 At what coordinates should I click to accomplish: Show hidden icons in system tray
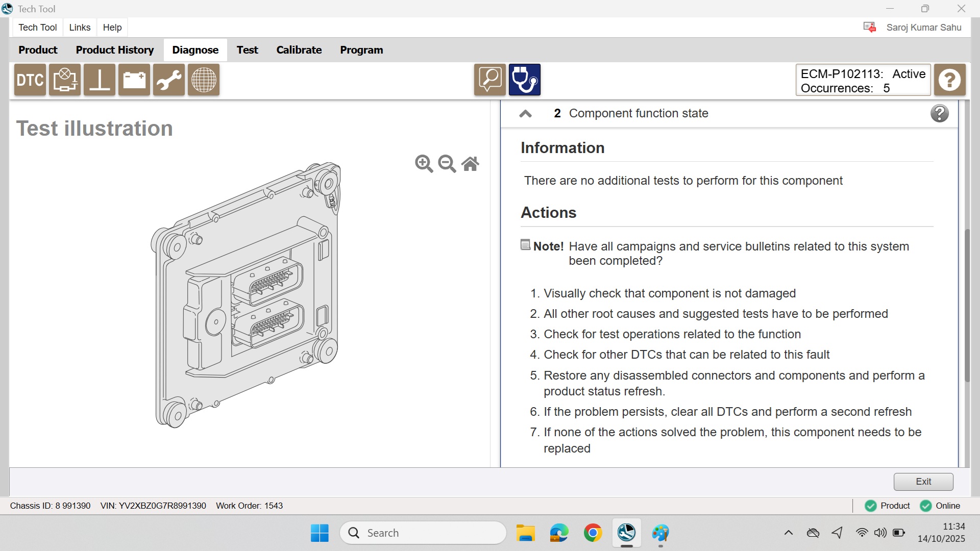788,533
